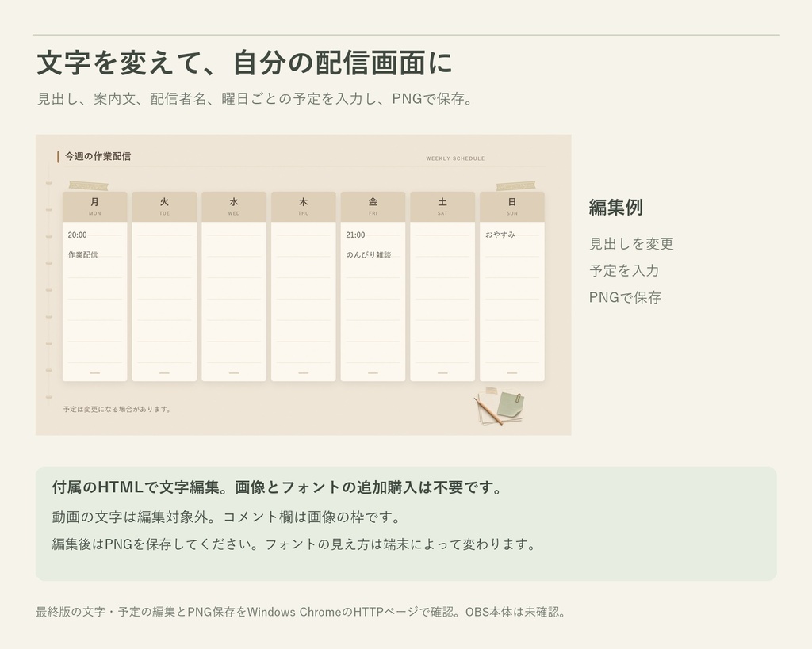Click the heading 文字を変えて、自分の配信画面に
Image resolution: width=812 pixels, height=649 pixels.
[244, 63]
